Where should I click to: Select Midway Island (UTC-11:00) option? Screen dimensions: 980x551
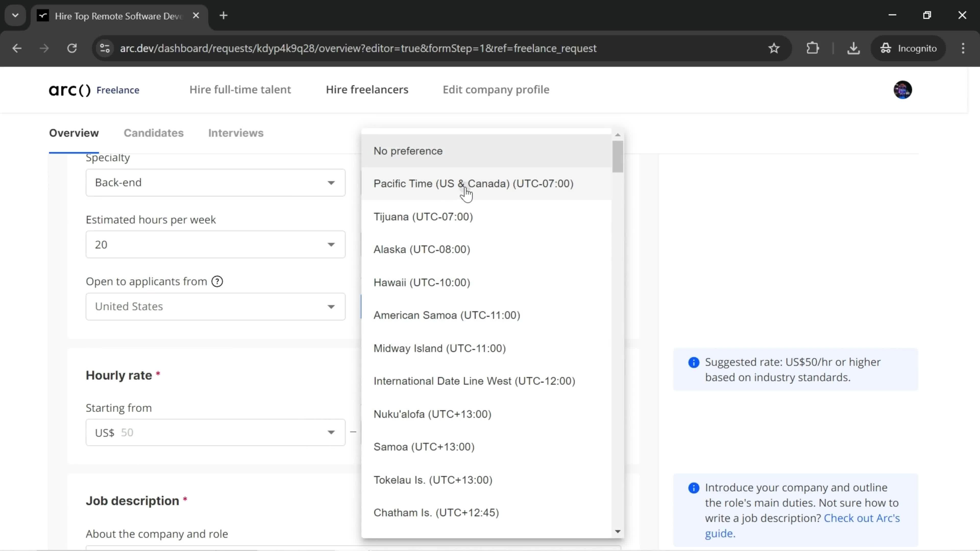point(486,348)
